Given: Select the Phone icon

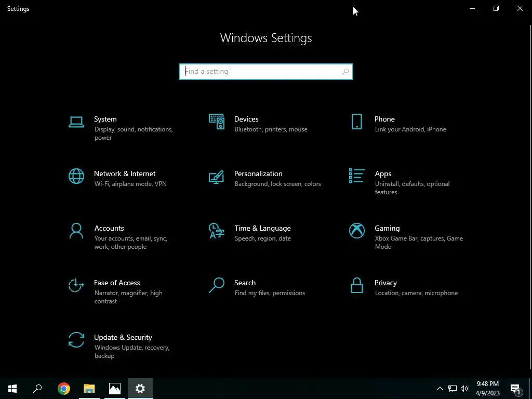Looking at the screenshot, I should click(x=356, y=122).
